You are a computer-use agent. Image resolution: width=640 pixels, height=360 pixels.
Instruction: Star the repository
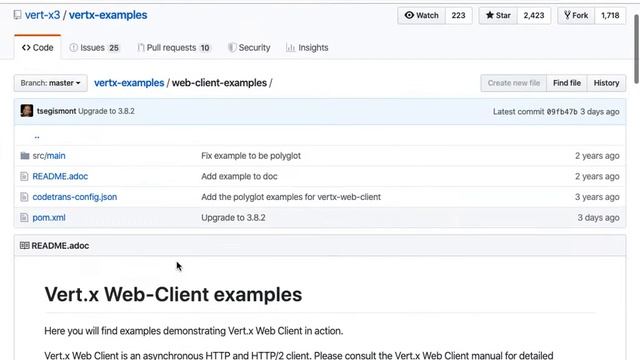(x=498, y=16)
